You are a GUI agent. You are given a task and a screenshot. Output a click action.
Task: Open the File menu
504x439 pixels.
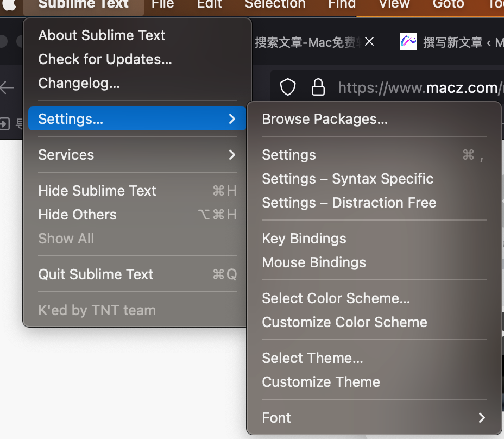pos(162,4)
